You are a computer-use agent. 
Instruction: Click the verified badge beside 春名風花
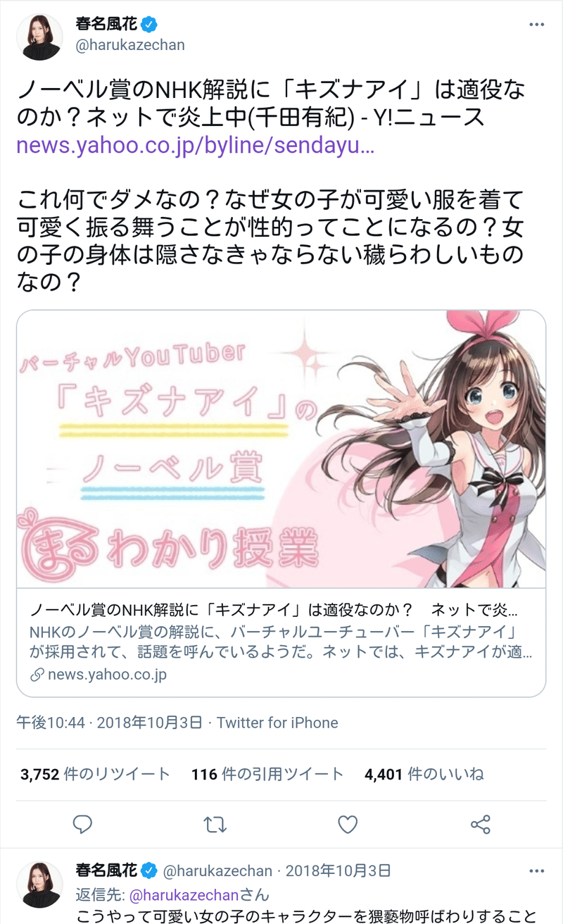point(149,25)
